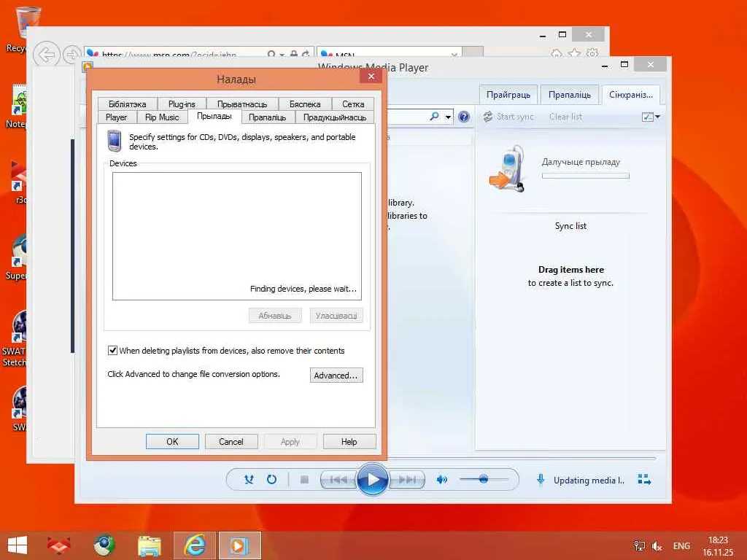Click the Switch to Now Playing icon
This screenshot has width=747, height=560.
click(x=644, y=480)
